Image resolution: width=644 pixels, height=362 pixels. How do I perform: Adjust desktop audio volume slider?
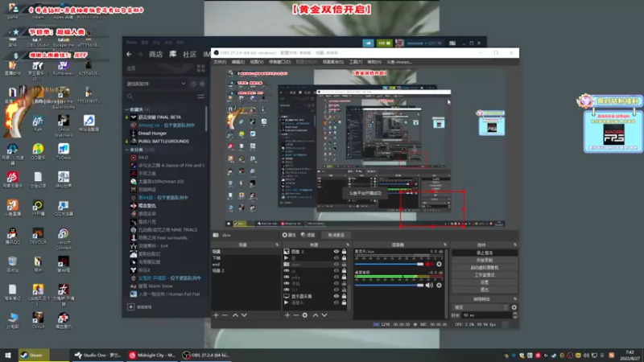(x=389, y=286)
